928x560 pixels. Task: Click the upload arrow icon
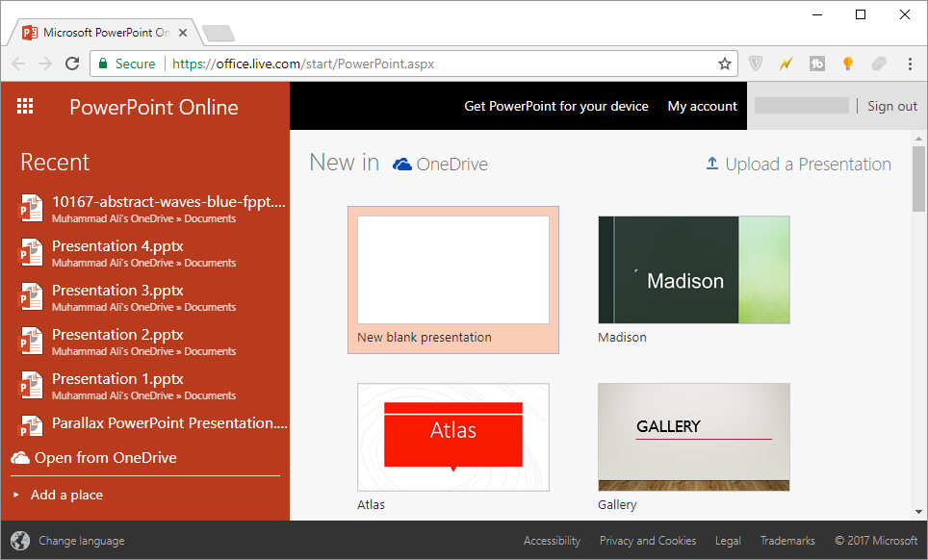tap(712, 164)
